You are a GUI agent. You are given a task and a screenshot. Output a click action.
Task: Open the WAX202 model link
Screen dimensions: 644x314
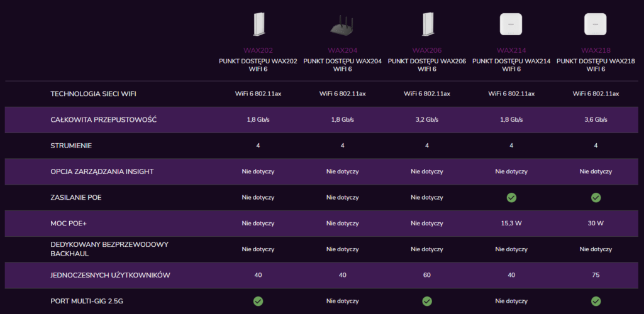click(x=258, y=50)
